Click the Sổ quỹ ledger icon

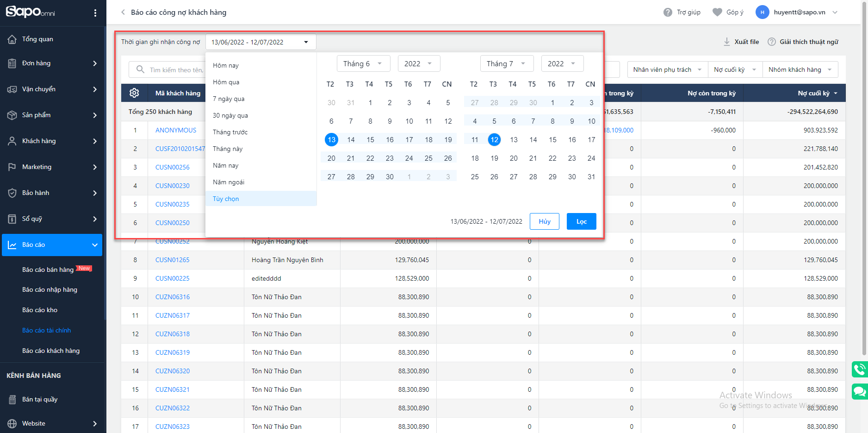pyautogui.click(x=12, y=219)
